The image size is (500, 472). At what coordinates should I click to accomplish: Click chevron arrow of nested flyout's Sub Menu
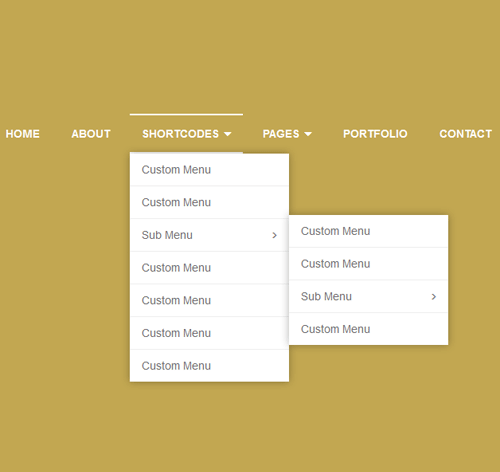coord(434,297)
